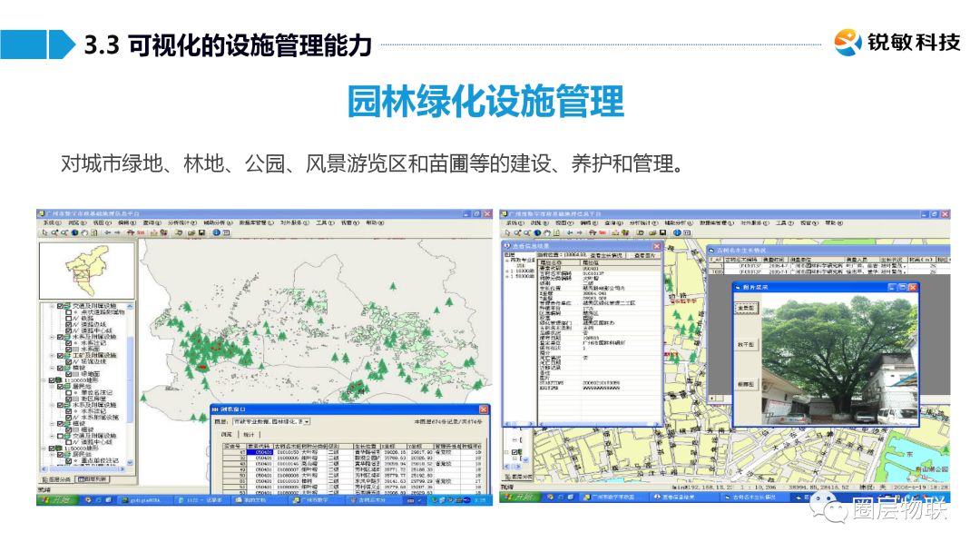This screenshot has height=552, width=980.
Task: Click the 根部图 button in the photo dialog
Action: [x=746, y=384]
